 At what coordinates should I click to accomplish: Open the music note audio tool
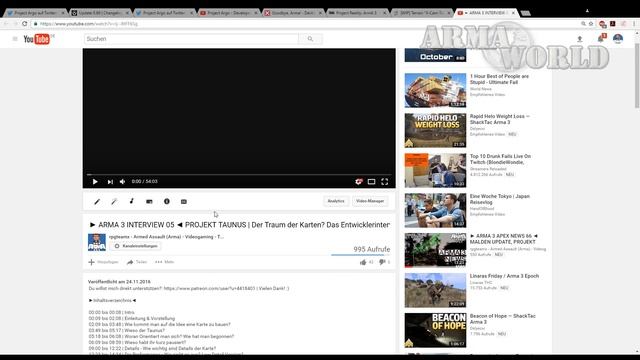click(x=131, y=201)
